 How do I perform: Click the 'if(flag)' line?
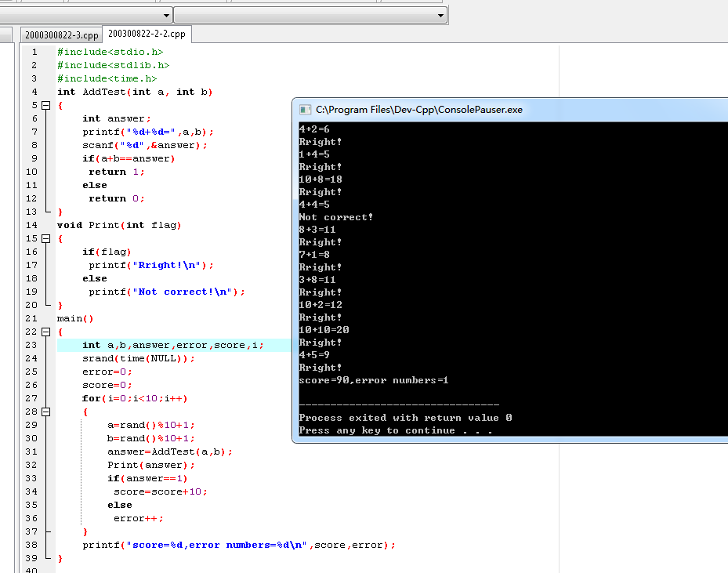[x=107, y=252]
